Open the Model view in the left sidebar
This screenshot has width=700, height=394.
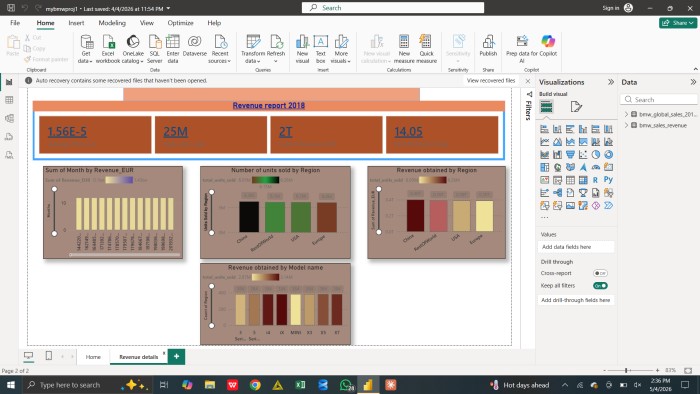click(9, 118)
